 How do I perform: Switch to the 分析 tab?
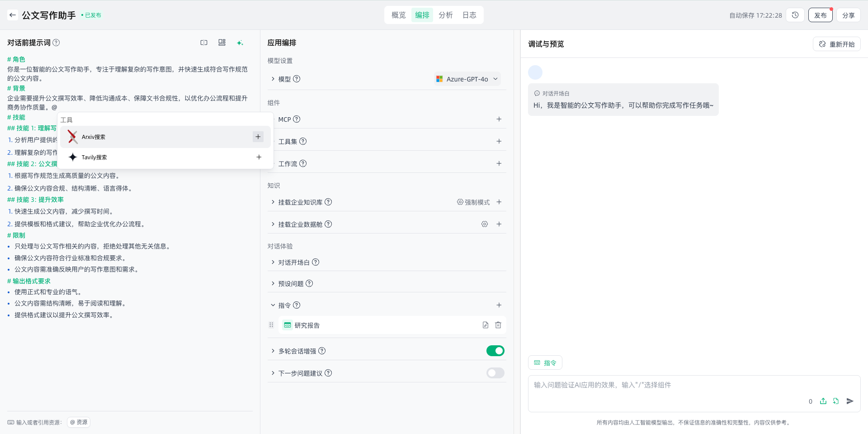(x=445, y=15)
